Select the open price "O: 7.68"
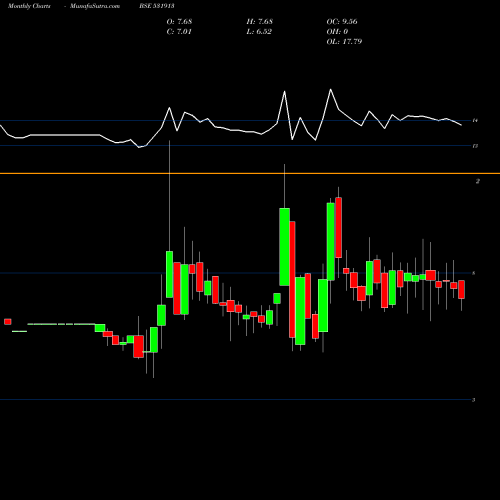Image resolution: width=500 pixels, height=500 pixels. click(179, 21)
